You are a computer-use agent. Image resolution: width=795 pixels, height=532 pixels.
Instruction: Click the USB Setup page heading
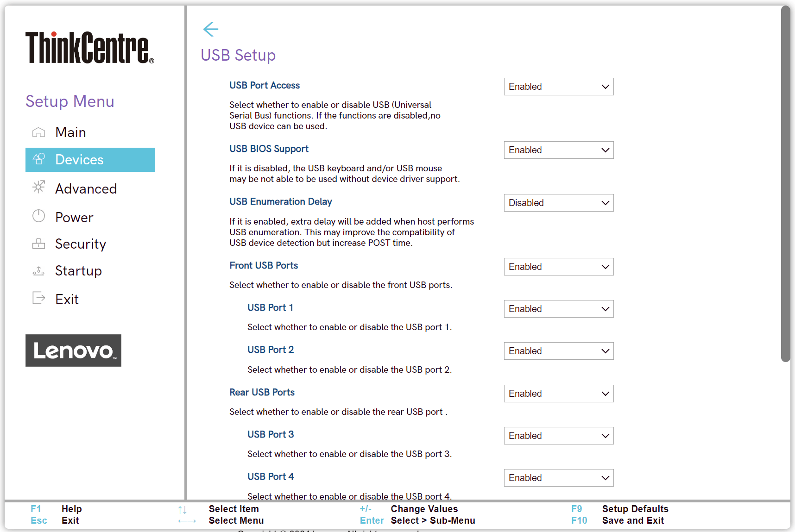point(238,55)
